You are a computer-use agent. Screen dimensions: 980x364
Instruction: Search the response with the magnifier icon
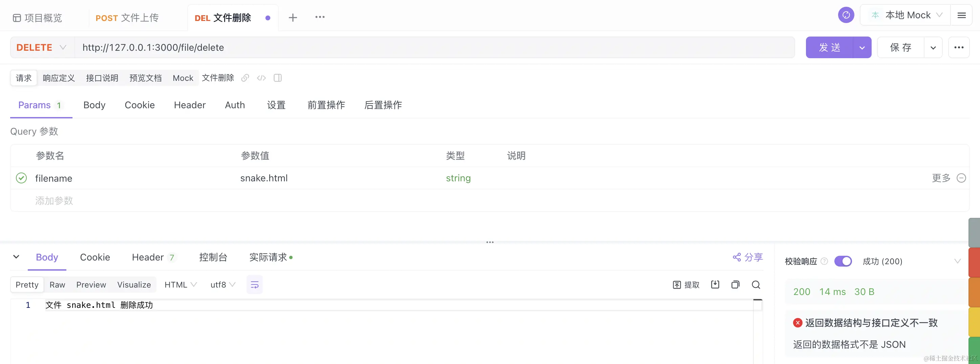[x=756, y=285]
